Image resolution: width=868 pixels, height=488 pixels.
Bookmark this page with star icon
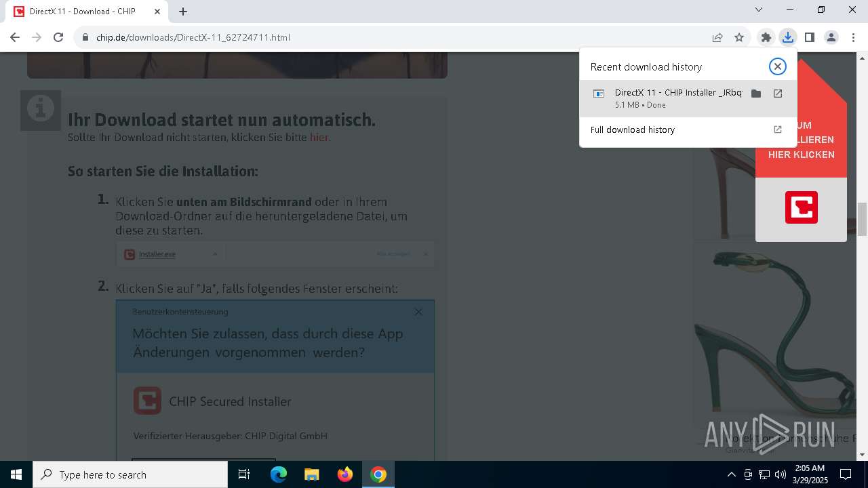coord(739,37)
